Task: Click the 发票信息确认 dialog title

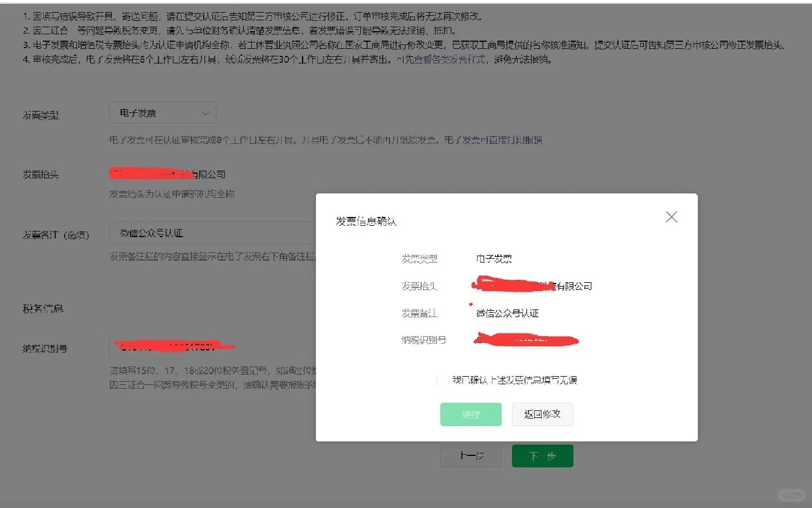Action: pos(366,221)
